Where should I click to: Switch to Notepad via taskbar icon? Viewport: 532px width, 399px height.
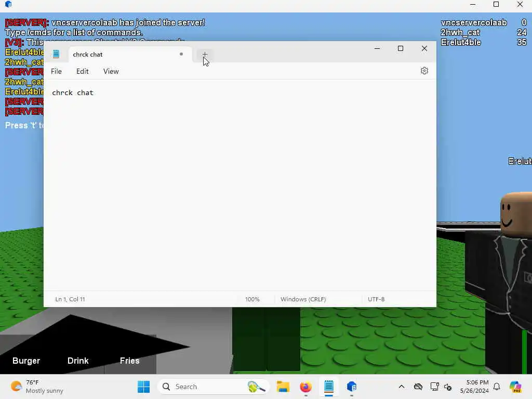click(x=328, y=387)
